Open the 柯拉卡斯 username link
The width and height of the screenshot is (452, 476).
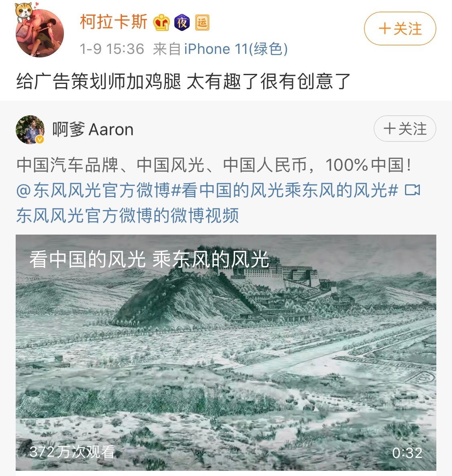click(x=114, y=22)
